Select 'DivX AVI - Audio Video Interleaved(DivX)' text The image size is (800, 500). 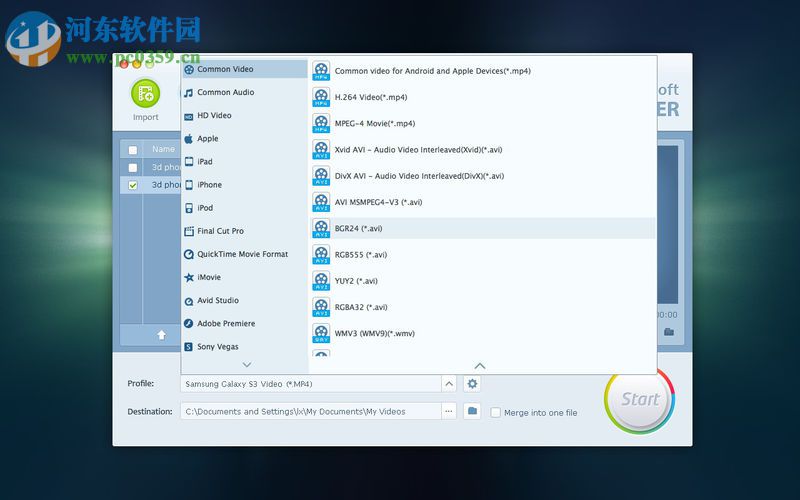coord(419,176)
